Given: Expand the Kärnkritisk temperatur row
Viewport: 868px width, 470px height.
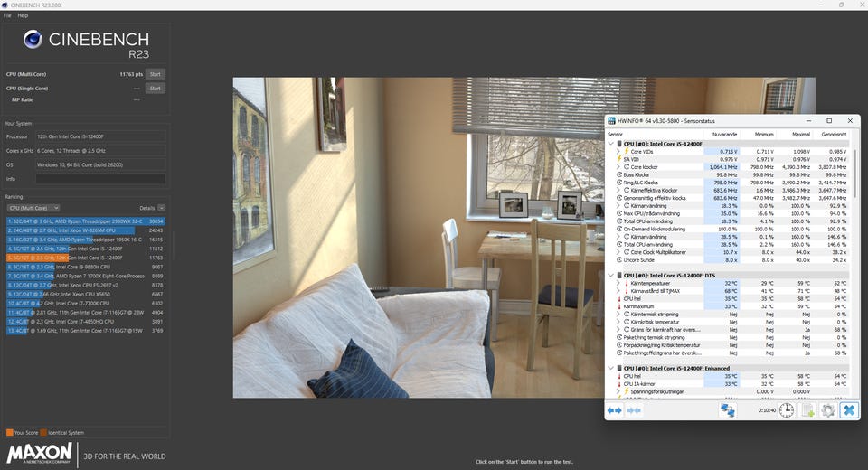Looking at the screenshot, I should point(618,322).
